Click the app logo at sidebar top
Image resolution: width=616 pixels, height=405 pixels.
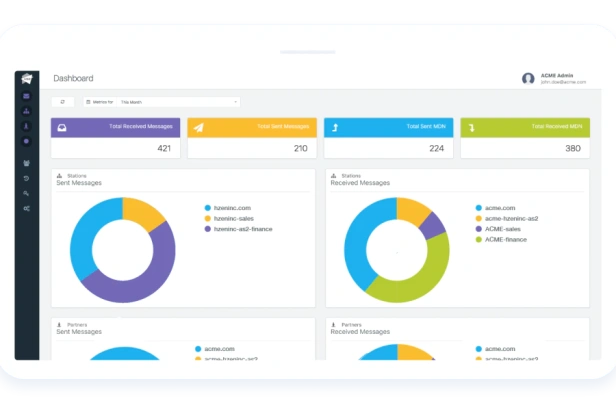click(27, 79)
